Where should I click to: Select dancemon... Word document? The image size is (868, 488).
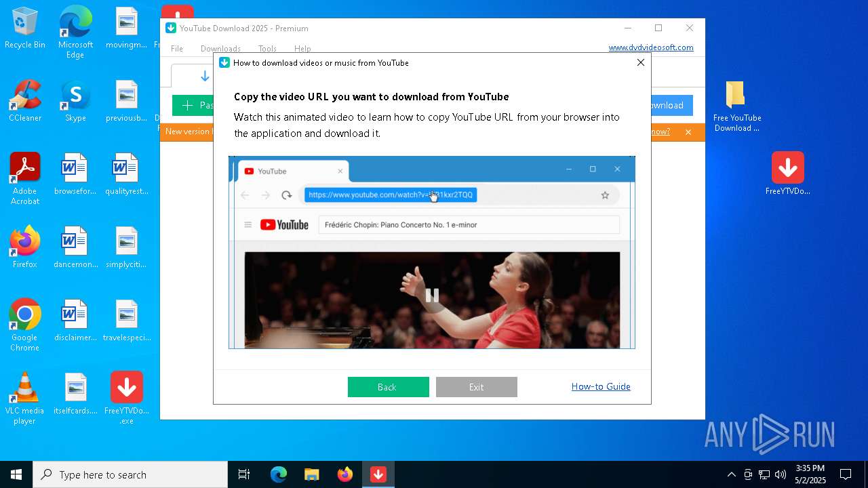(75, 248)
